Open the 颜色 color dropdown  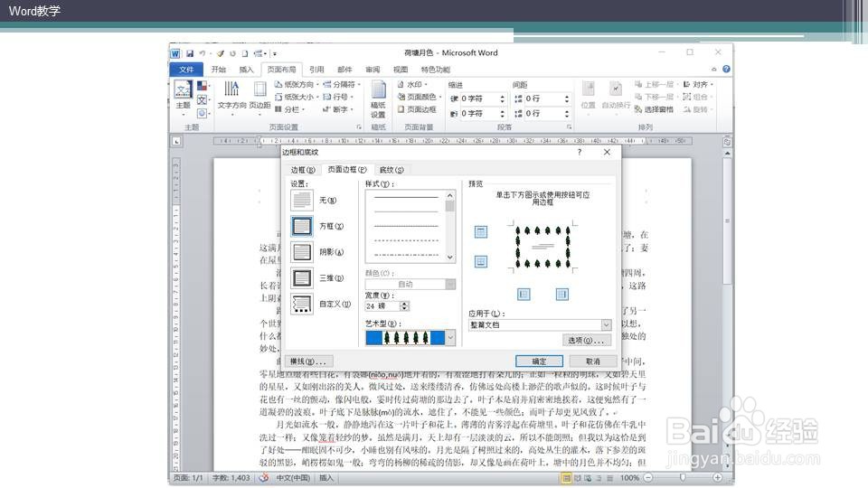click(450, 284)
